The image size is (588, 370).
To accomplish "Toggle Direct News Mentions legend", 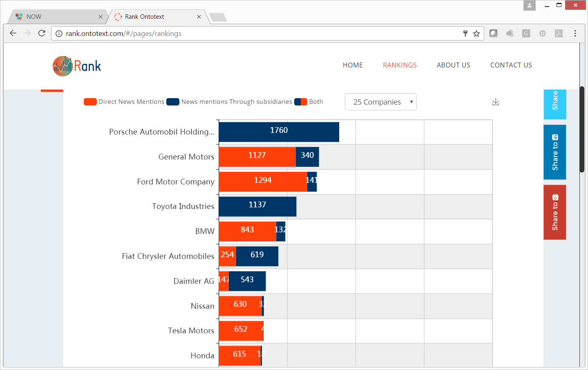I will coord(124,102).
